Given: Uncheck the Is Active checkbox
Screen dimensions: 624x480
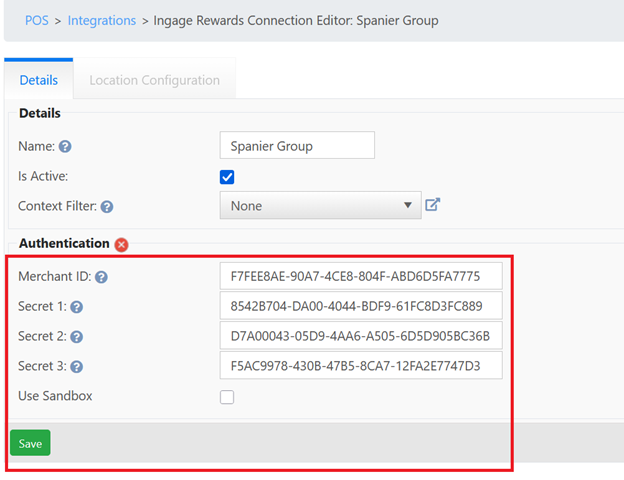Looking at the screenshot, I should pos(227,177).
